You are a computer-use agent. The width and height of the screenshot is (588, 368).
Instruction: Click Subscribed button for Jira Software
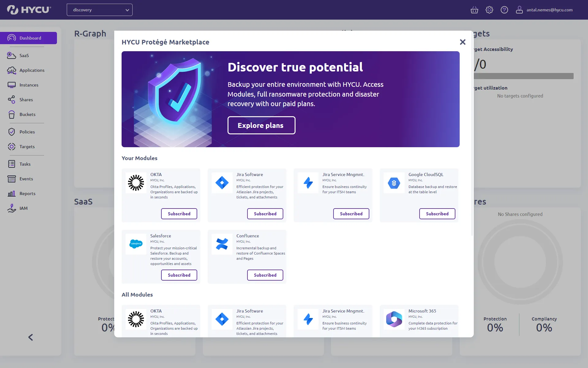tap(265, 214)
